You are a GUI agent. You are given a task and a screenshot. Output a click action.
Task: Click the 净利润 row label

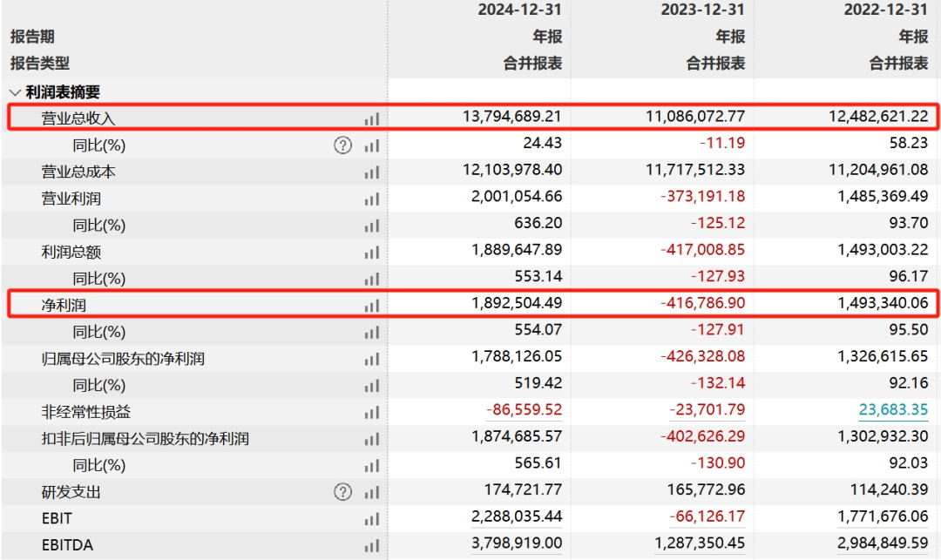tap(64, 306)
